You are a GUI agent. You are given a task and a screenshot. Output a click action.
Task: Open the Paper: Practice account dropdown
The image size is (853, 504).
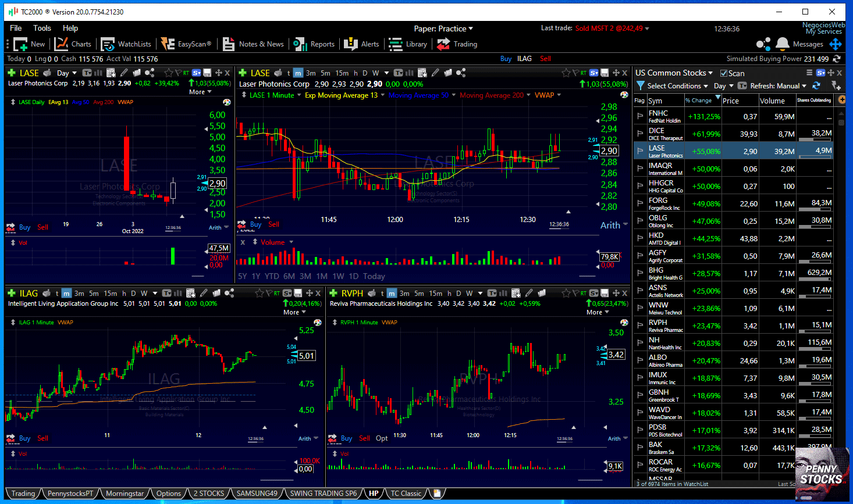click(x=443, y=28)
